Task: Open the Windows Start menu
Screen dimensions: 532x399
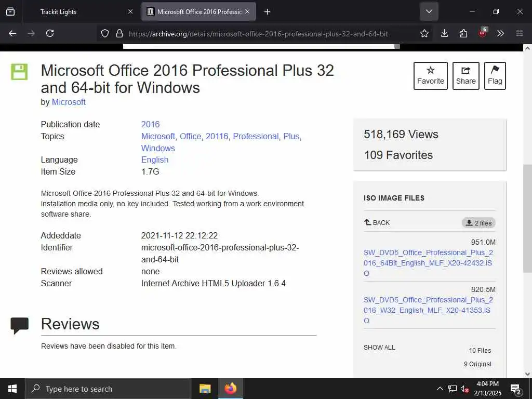Action: [x=12, y=389]
